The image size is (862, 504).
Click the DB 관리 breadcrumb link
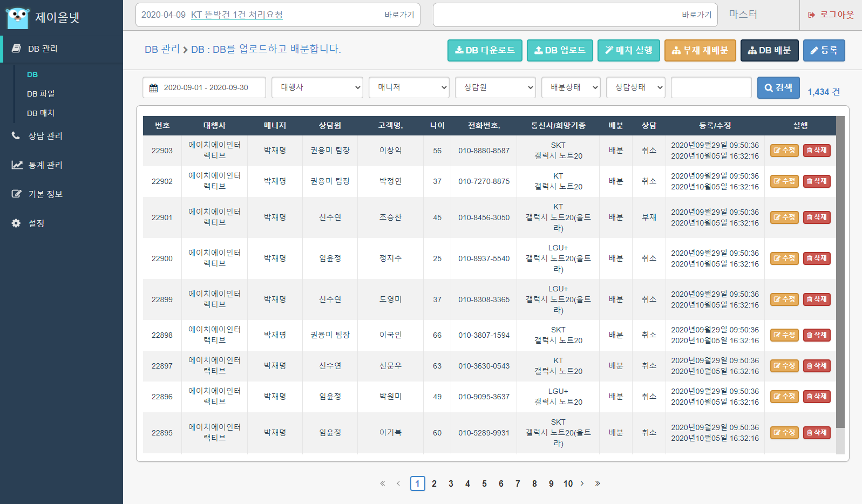tap(162, 49)
